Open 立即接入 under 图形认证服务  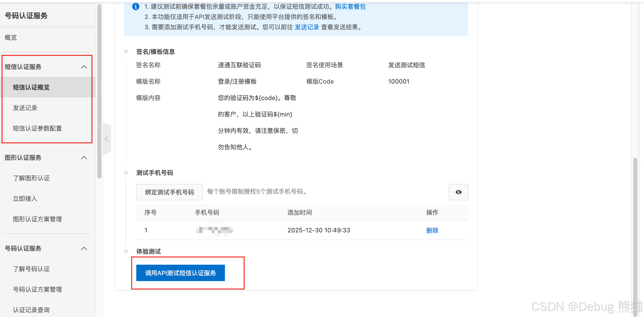pyautogui.click(x=25, y=199)
